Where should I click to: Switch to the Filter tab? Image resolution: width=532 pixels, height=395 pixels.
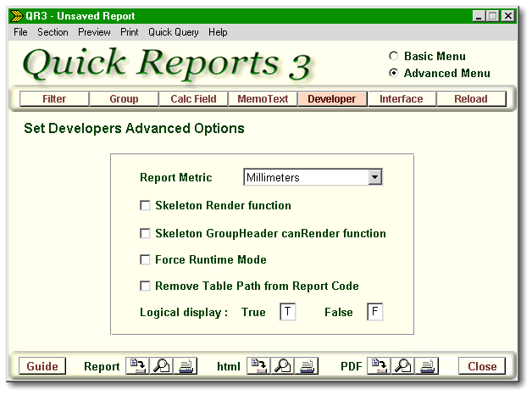[54, 98]
